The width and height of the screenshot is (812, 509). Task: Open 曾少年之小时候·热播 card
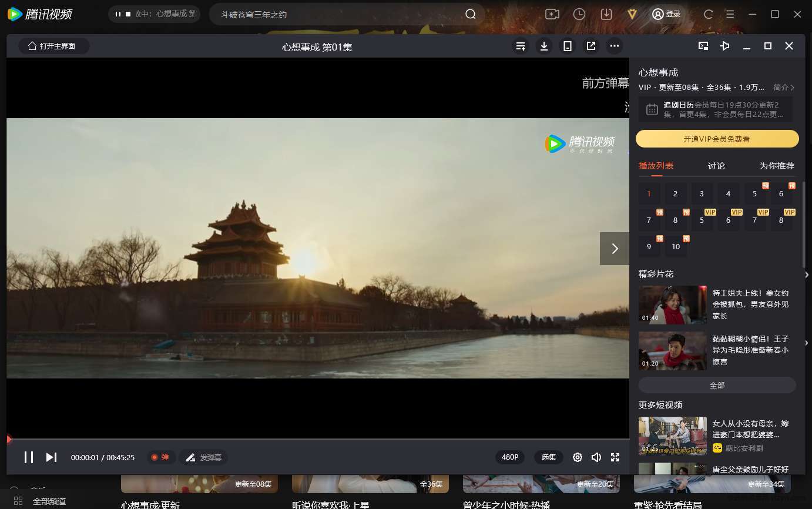[x=541, y=493]
